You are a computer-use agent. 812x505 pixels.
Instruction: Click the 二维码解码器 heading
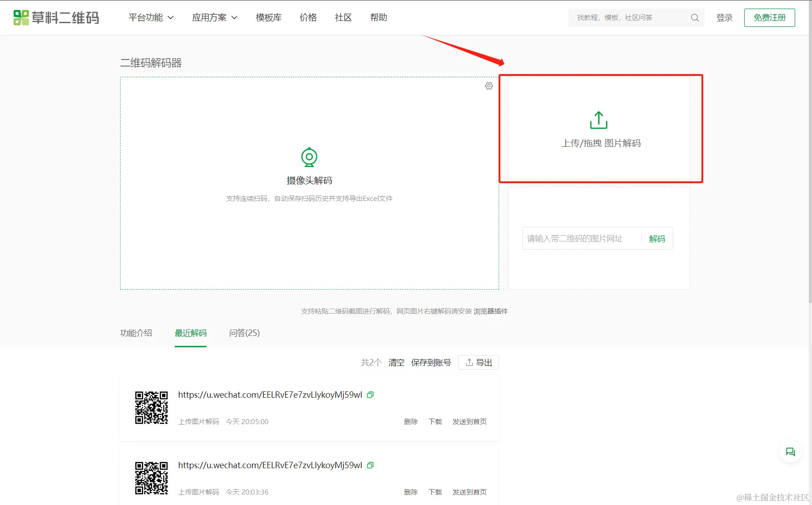point(151,63)
